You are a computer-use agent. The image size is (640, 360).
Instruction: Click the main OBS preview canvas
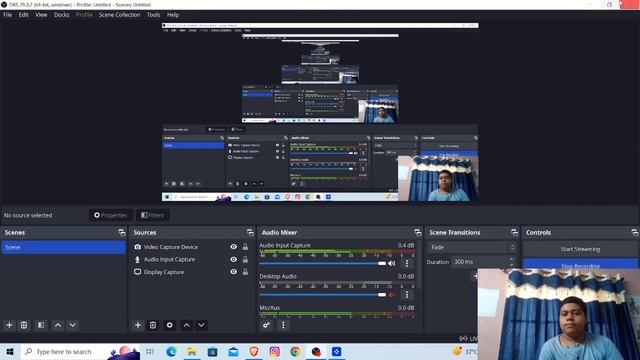tap(320, 112)
